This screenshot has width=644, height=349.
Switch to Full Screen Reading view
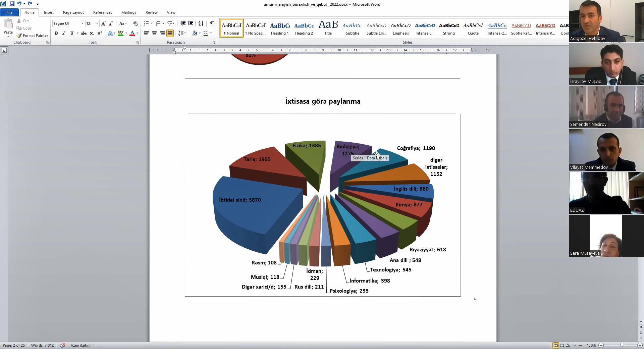click(562, 345)
